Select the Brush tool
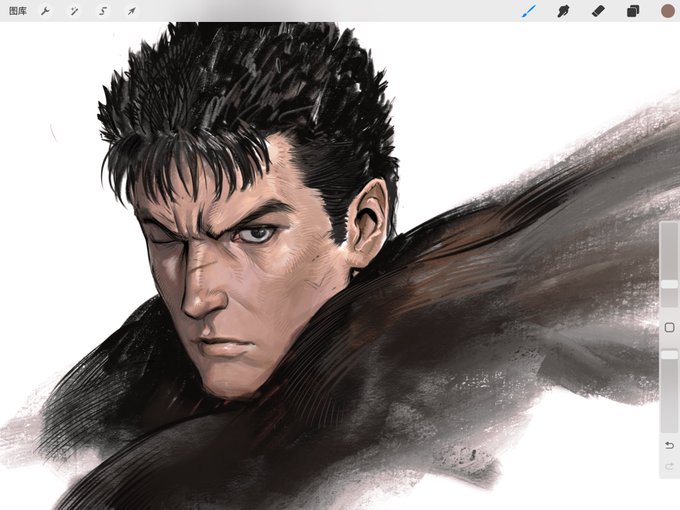Image resolution: width=680 pixels, height=510 pixels. click(529, 11)
